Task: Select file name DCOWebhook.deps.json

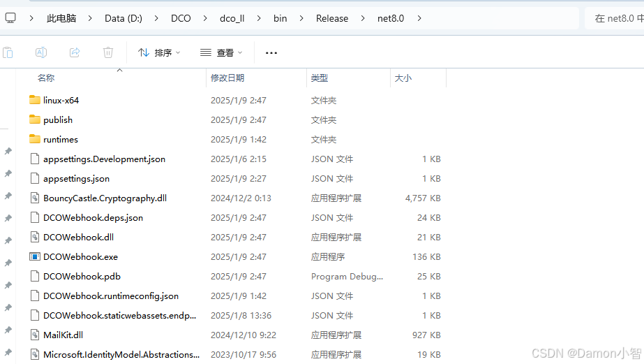Action: click(x=93, y=217)
